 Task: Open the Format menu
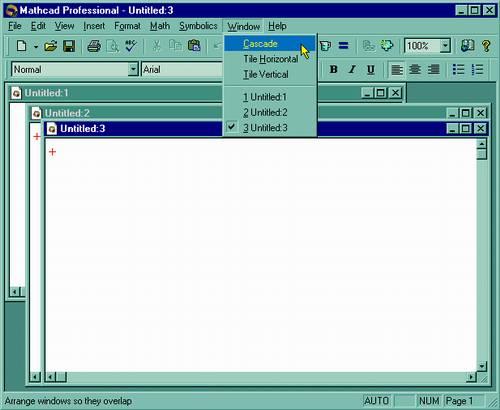127,26
